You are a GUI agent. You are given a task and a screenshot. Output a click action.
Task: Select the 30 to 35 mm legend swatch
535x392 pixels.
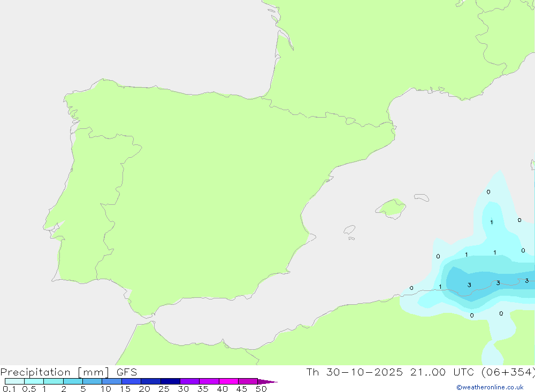(x=190, y=381)
